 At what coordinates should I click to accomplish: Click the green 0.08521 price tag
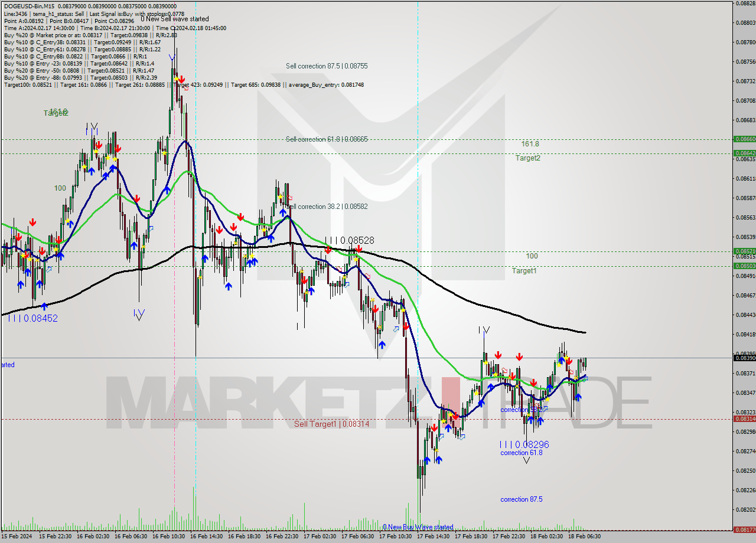tap(744, 251)
